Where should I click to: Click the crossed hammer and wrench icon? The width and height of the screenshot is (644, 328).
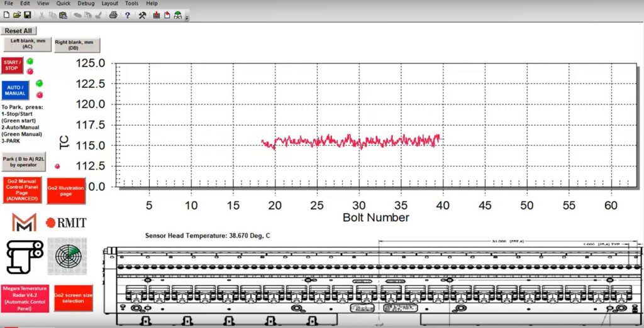(142, 15)
